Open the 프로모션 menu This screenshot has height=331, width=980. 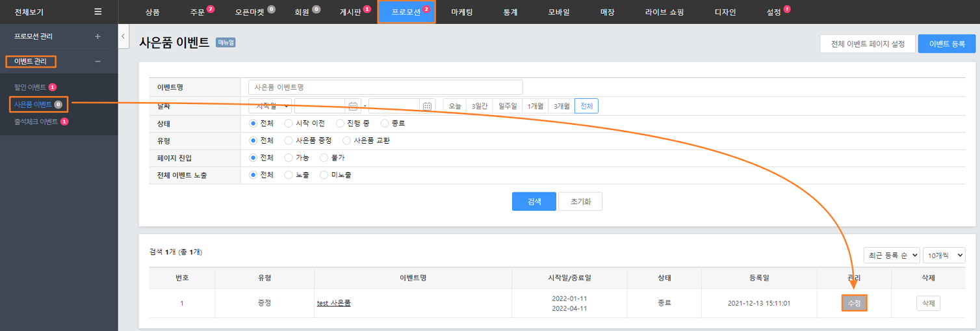(x=406, y=12)
